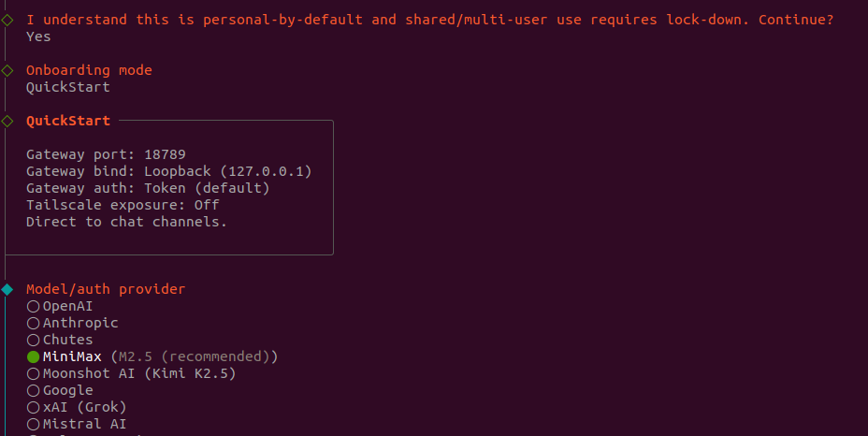Click the diamond marker beside the lock-down confirmation prompt

(7, 20)
